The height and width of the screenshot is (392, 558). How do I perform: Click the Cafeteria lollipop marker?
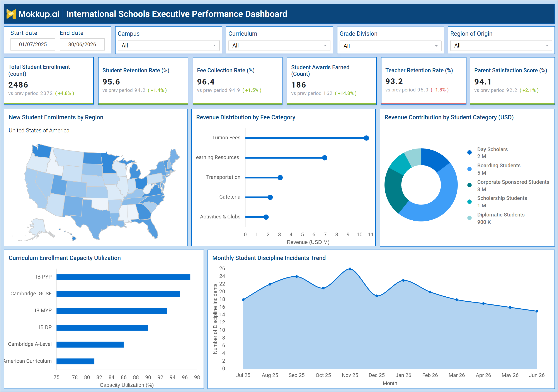270,197
